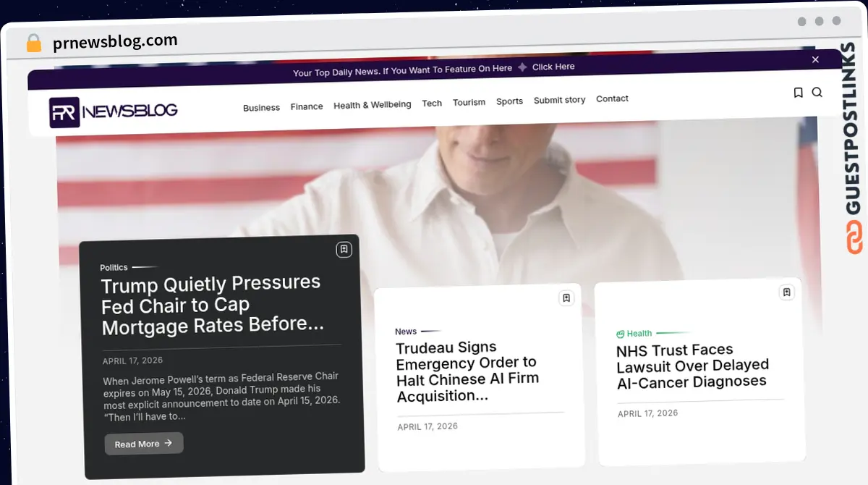This screenshot has height=485, width=868.
Task: Select the Tech navigation item
Action: point(432,104)
